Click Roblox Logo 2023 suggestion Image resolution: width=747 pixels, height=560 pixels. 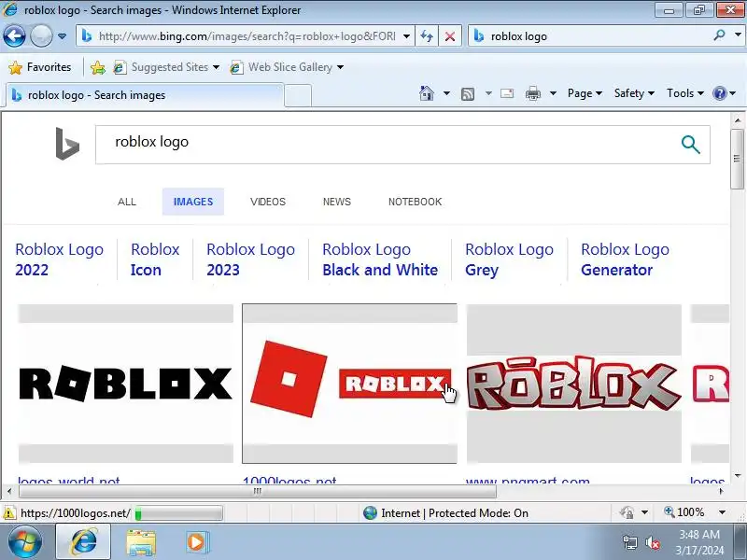pos(250,259)
